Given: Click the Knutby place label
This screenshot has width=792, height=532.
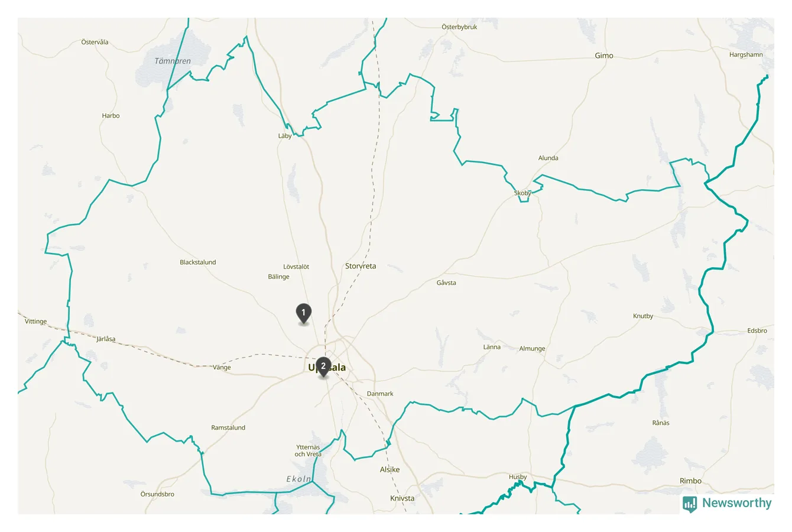Looking at the screenshot, I should pyautogui.click(x=643, y=316).
